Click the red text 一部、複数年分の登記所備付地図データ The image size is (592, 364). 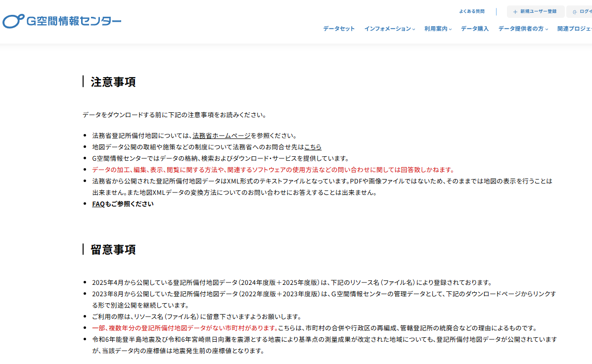(x=185, y=328)
